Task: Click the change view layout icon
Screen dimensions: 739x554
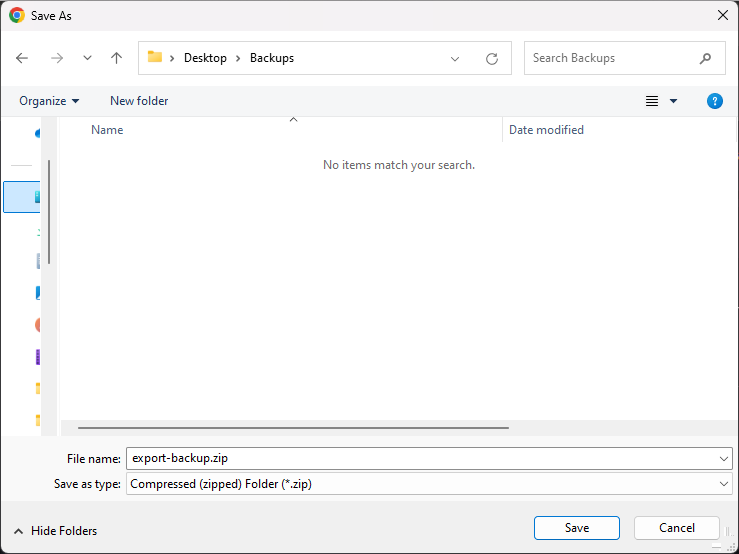Action: [652, 101]
